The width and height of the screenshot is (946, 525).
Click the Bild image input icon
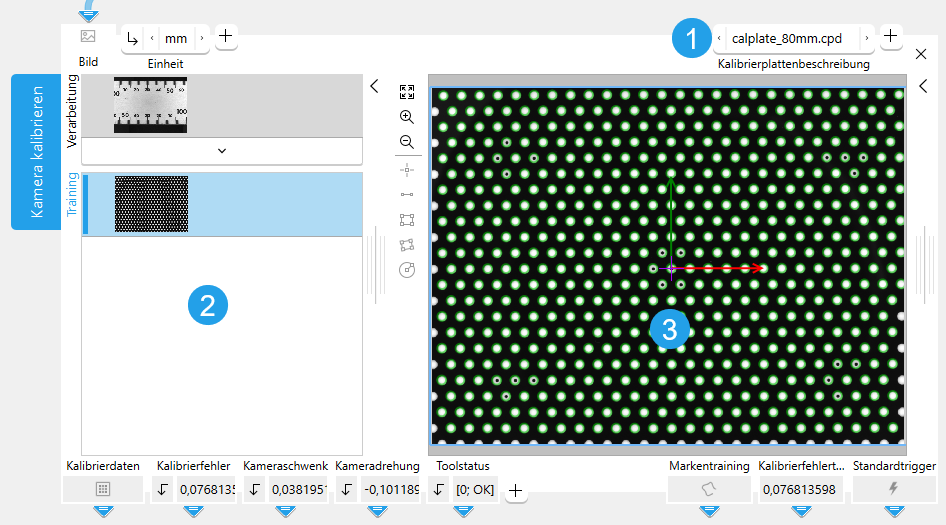pyautogui.click(x=88, y=37)
